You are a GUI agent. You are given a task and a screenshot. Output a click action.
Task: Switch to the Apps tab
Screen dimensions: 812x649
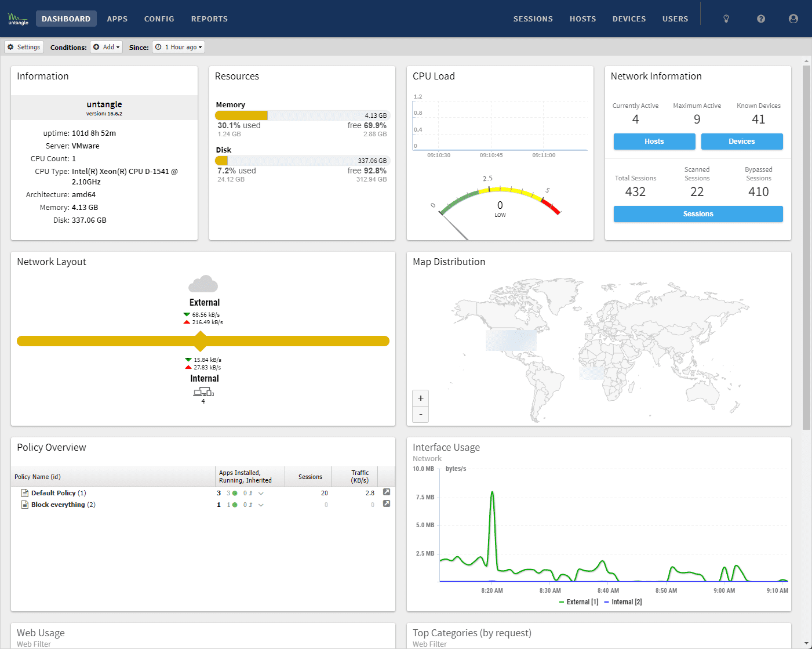pos(117,19)
